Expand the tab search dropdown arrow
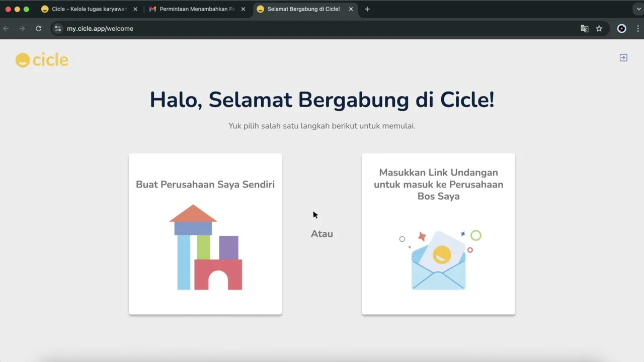 click(x=638, y=9)
